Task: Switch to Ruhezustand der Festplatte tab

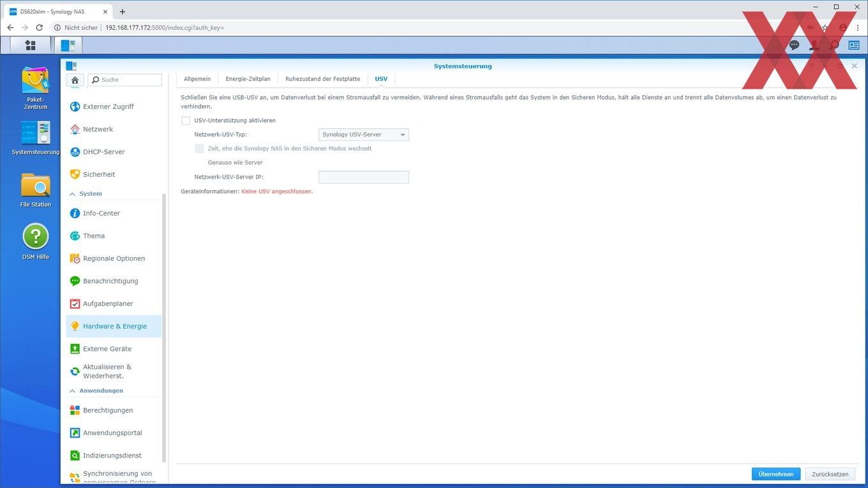Action: [322, 79]
